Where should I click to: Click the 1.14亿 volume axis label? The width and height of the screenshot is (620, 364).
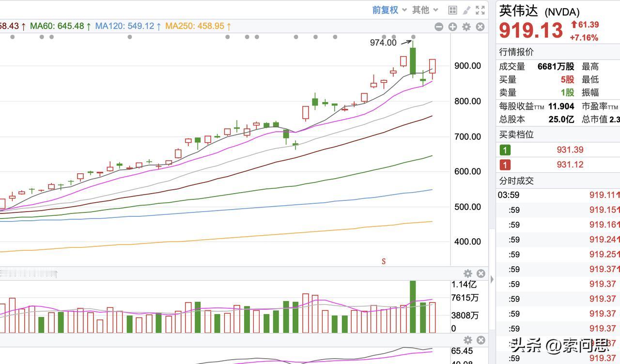click(x=464, y=285)
